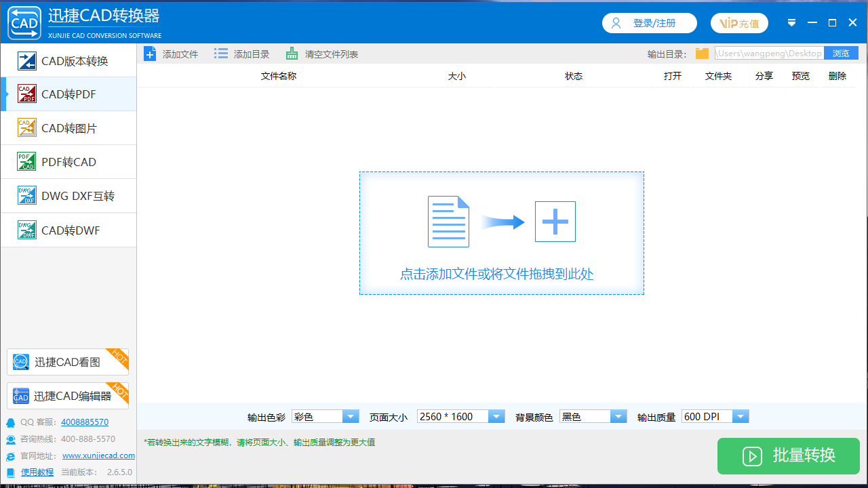Open the 输出色彩 color dropdown
868x488 pixels.
click(350, 416)
